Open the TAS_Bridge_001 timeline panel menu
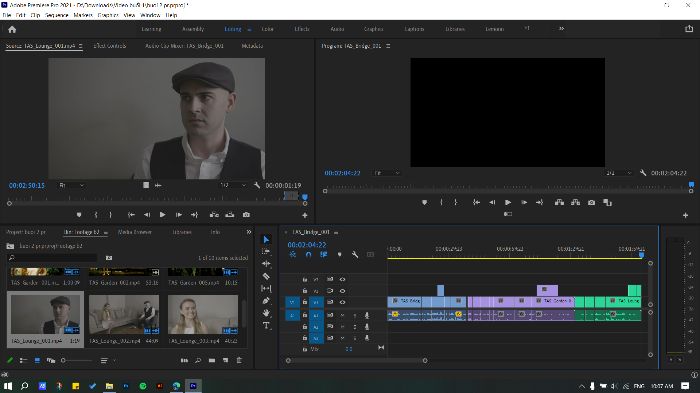 coord(336,233)
